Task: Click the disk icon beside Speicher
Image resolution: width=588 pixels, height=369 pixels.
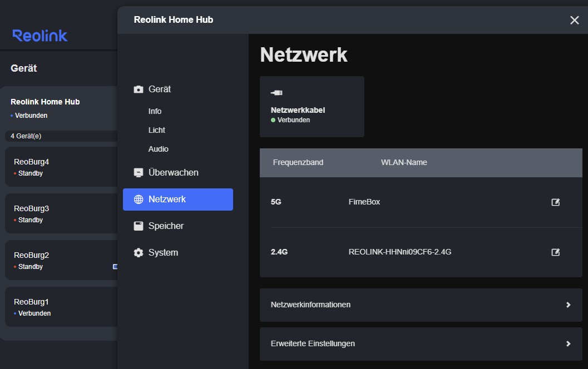Action: click(x=139, y=226)
